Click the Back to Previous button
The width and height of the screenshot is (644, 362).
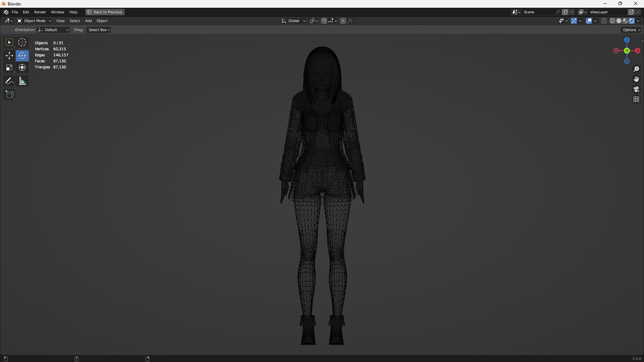coord(105,12)
